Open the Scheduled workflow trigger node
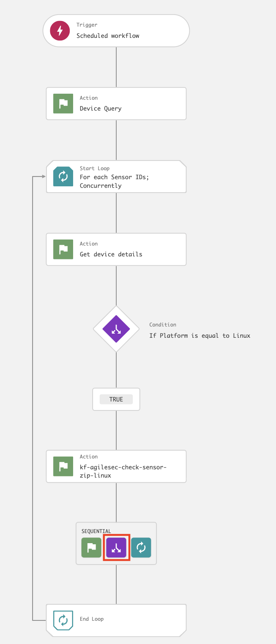The image size is (276, 644). (108, 36)
